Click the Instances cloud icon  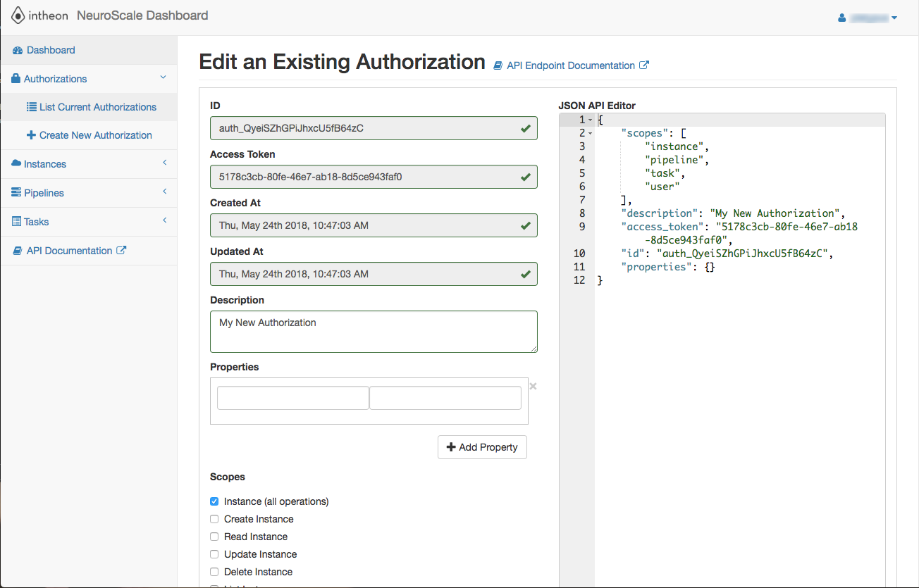[x=17, y=164]
